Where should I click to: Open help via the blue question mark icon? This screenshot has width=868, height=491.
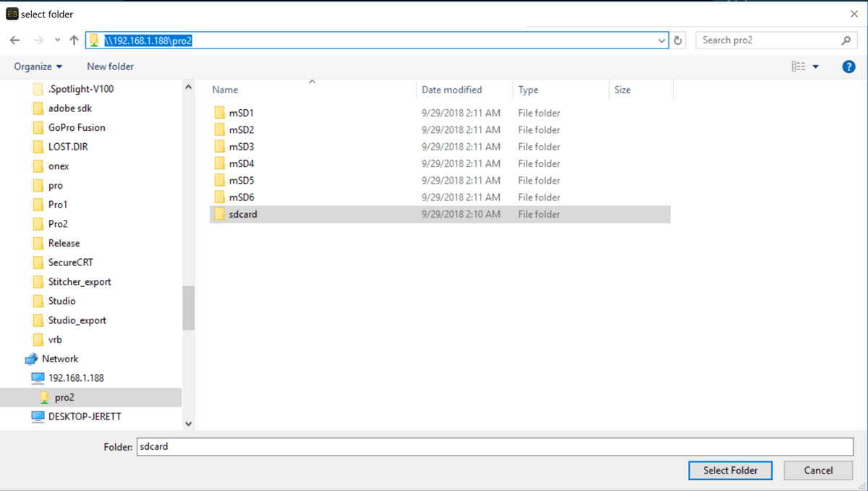coord(848,66)
